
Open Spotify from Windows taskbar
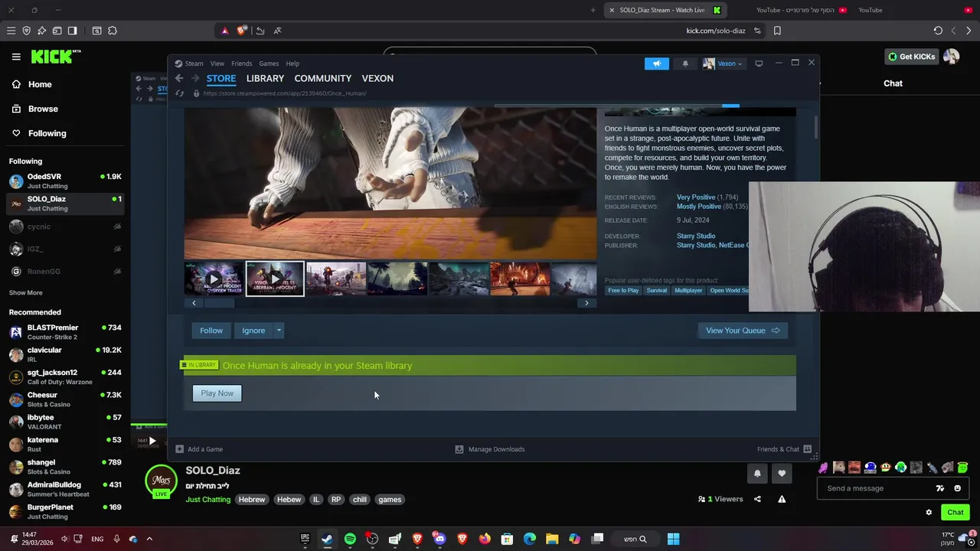point(350,539)
